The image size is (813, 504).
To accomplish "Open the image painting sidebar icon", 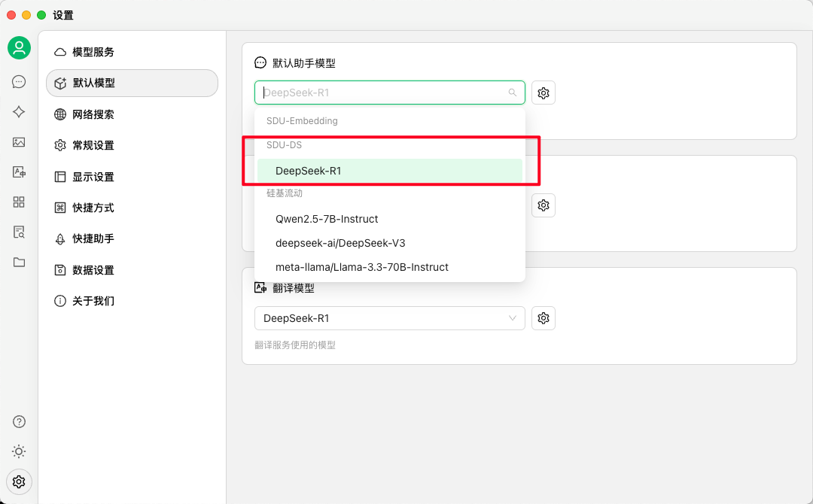I will (19, 142).
